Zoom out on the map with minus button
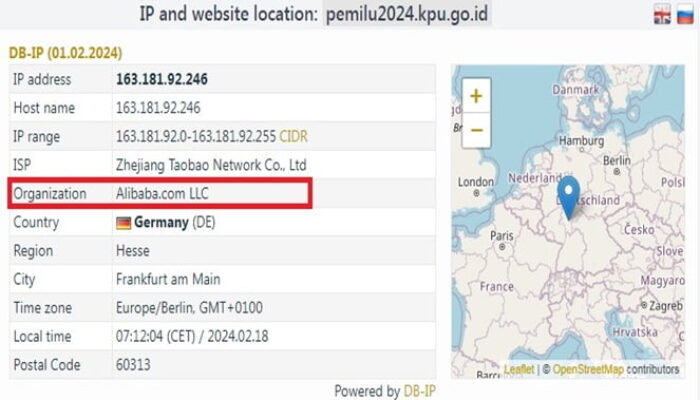This screenshot has width=700, height=400. click(476, 129)
